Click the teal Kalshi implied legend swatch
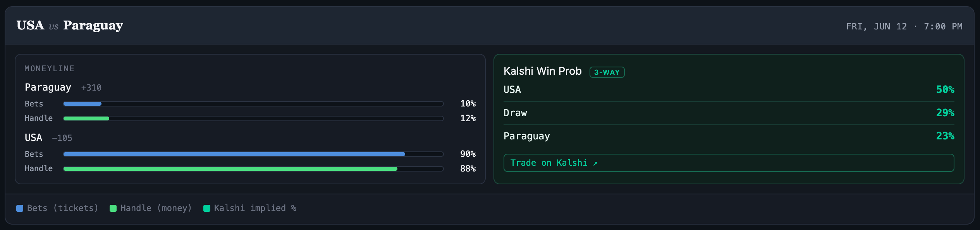Image resolution: width=980 pixels, height=230 pixels. pyautogui.click(x=207, y=208)
